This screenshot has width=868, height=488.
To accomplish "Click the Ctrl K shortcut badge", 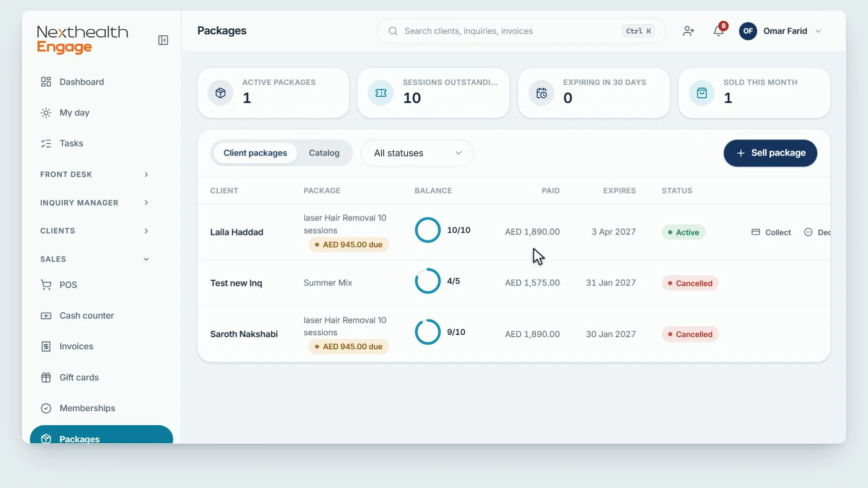I will click(638, 31).
